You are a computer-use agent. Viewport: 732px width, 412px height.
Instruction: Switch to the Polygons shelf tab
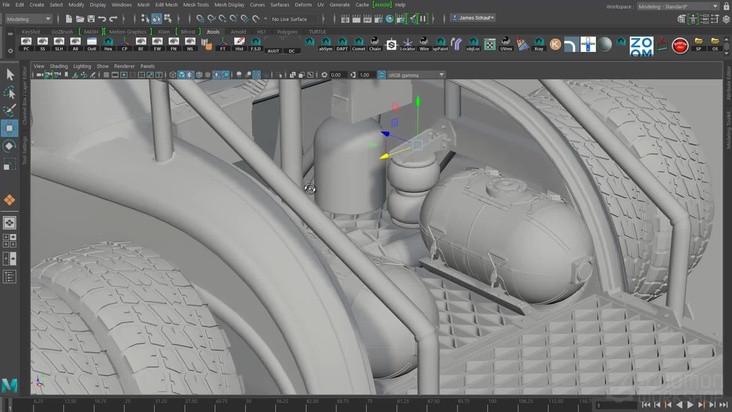tap(287, 32)
